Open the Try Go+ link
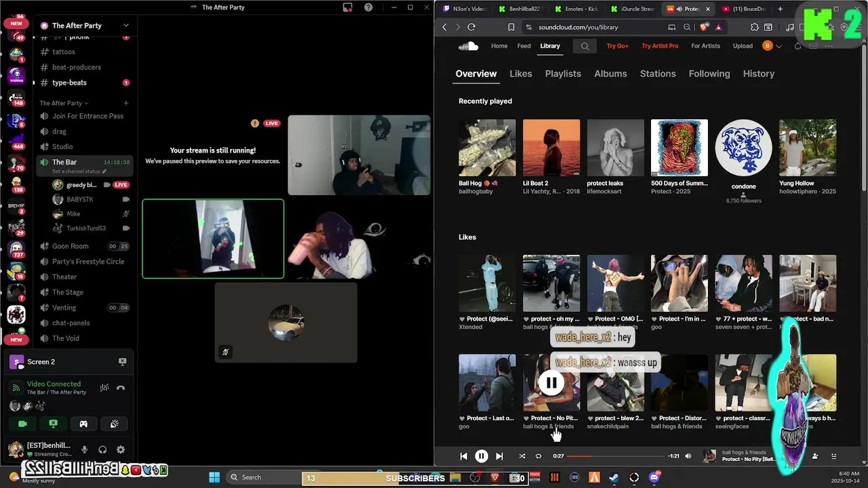 click(618, 46)
